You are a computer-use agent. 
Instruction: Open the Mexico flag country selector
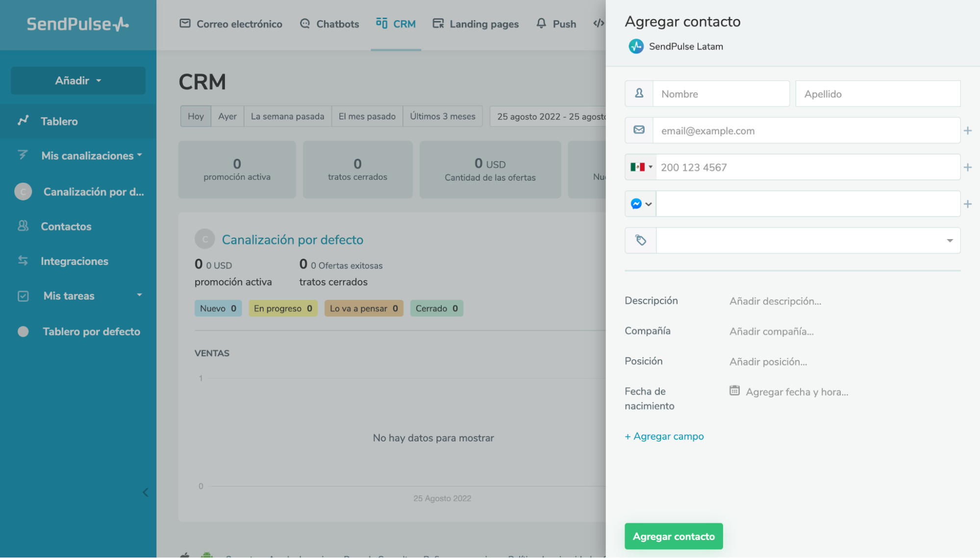click(x=641, y=167)
